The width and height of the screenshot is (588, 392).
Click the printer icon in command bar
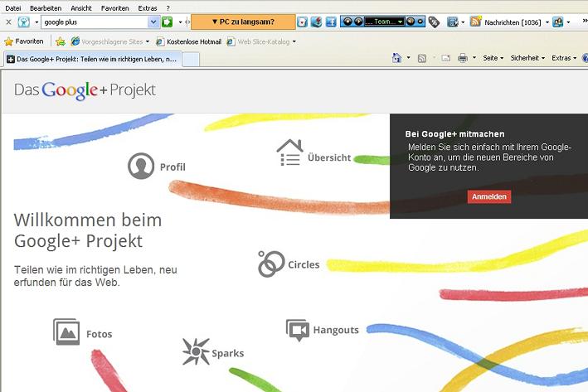(463, 58)
